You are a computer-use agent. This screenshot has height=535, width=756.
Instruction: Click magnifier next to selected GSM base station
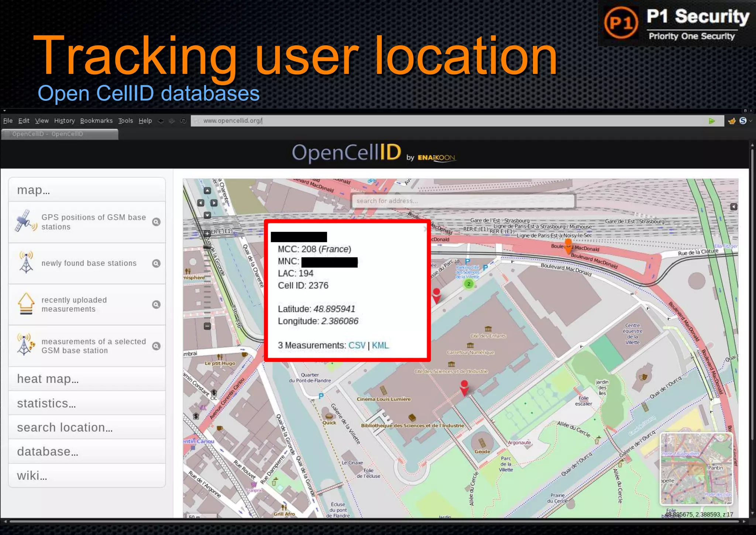tap(156, 346)
